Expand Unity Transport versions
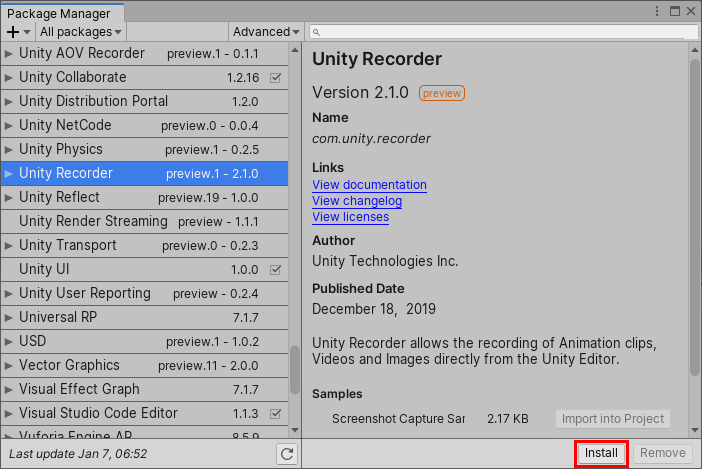The width and height of the screenshot is (702, 469). coord(9,246)
